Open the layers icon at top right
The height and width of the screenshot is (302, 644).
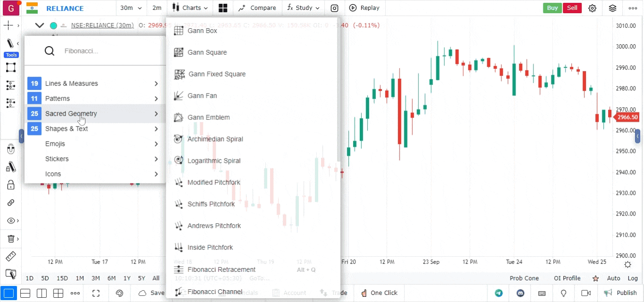point(612,8)
